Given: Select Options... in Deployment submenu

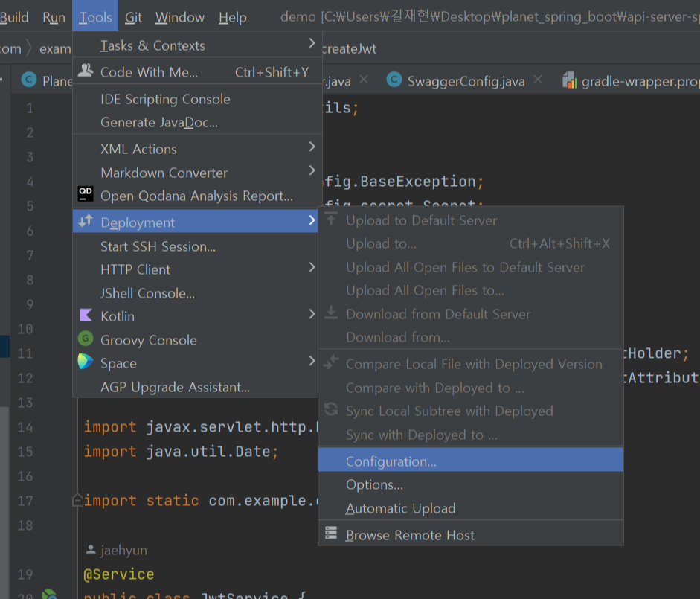Looking at the screenshot, I should pos(471,484).
